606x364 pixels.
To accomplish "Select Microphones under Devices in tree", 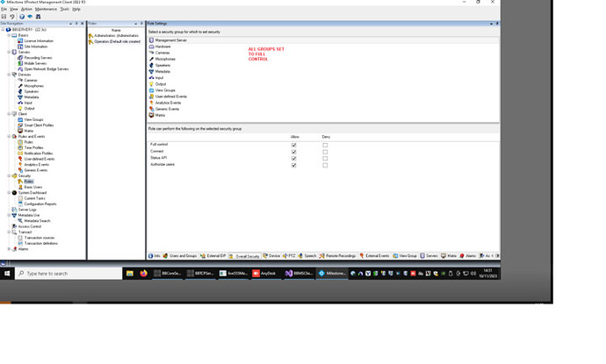I will pos(34,86).
